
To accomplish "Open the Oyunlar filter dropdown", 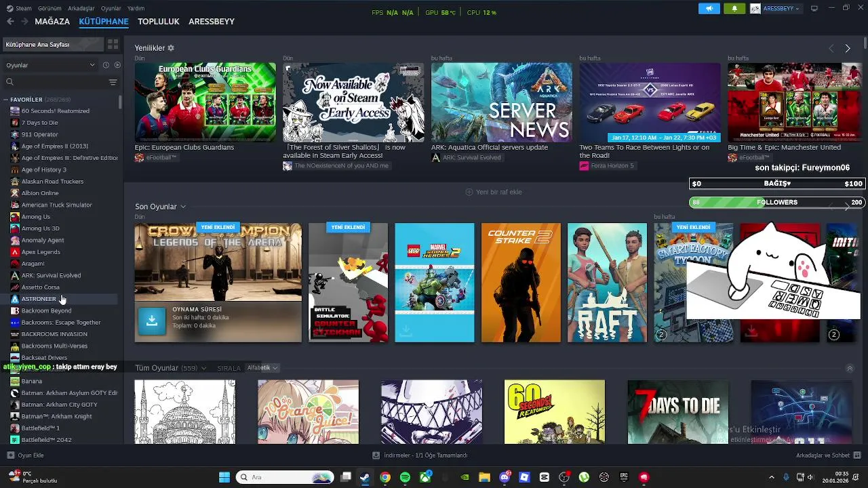I will pyautogui.click(x=50, y=65).
